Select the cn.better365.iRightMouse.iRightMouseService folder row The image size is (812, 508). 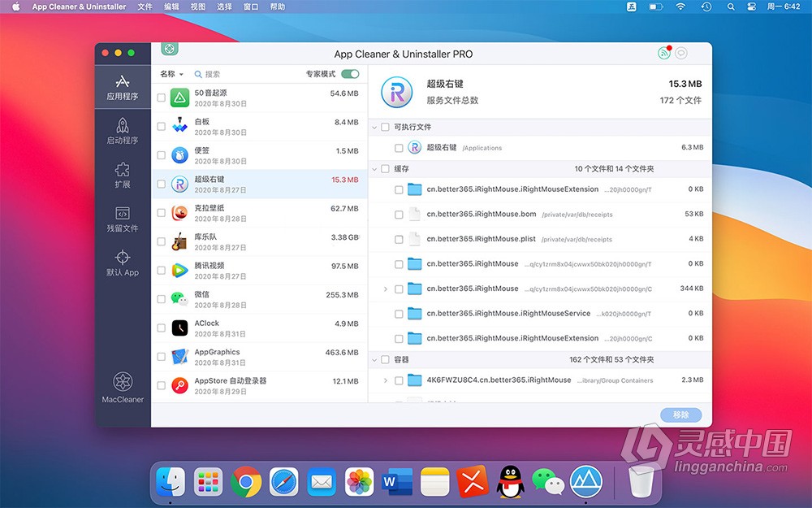[540, 314]
